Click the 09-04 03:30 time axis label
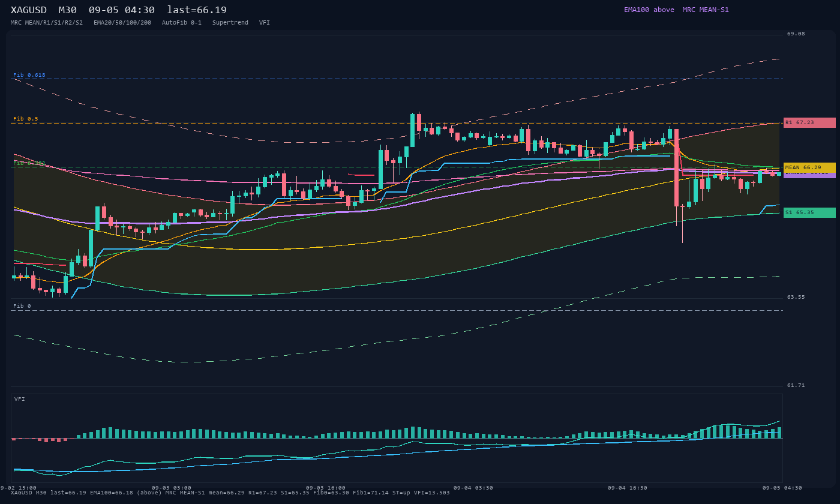 pos(473,488)
